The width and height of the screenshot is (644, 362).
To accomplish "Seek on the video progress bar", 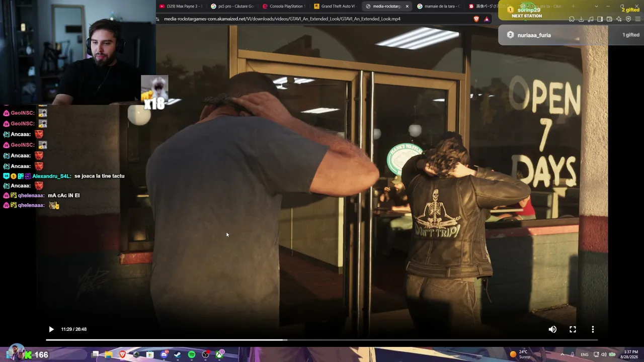I will tap(321, 340).
